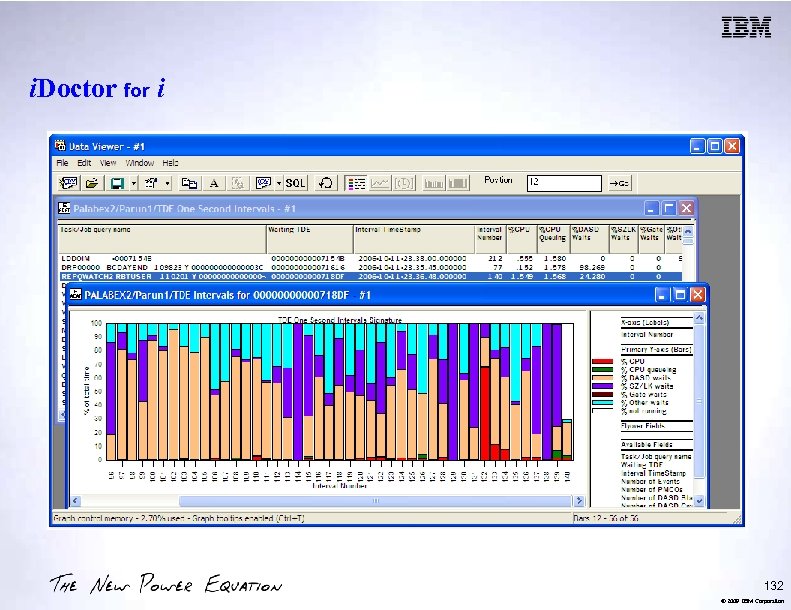791x610 pixels.
Task: Click Number of PMCOs in Available Fields
Action: click(652, 489)
